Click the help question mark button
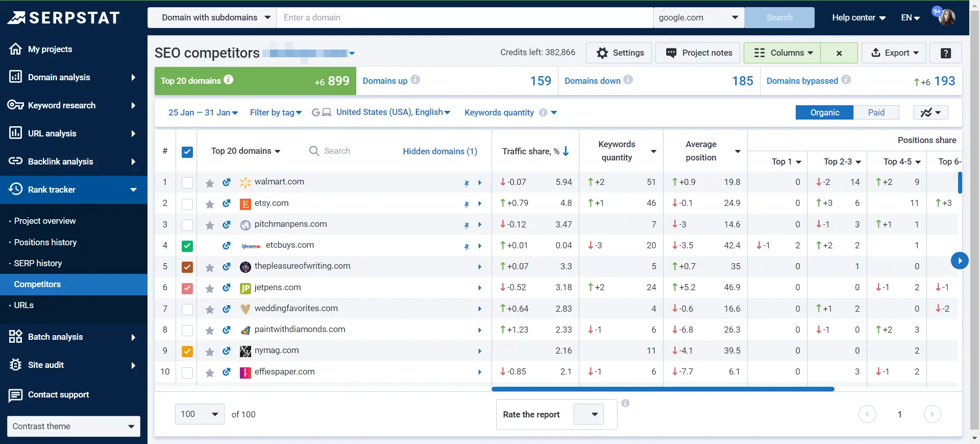This screenshot has height=444, width=980. pos(946,53)
